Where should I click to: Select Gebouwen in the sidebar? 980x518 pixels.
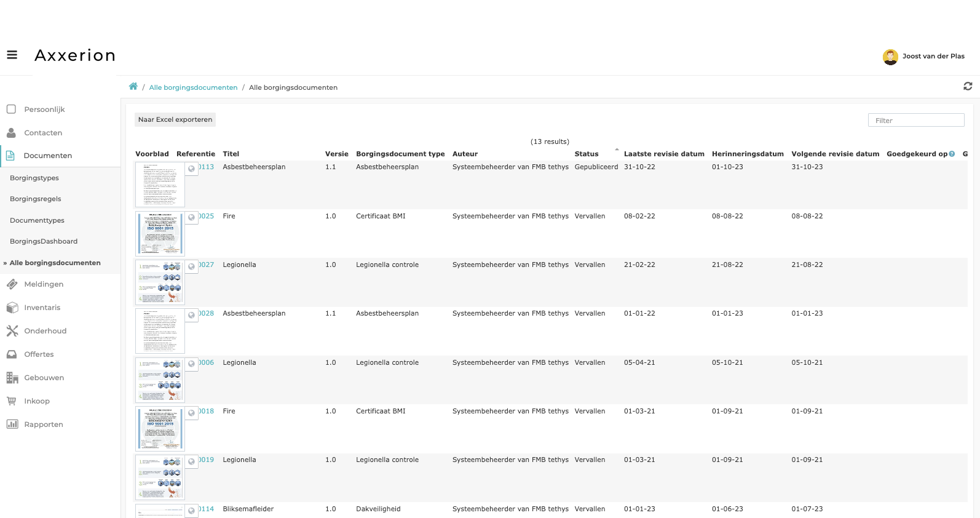point(44,378)
